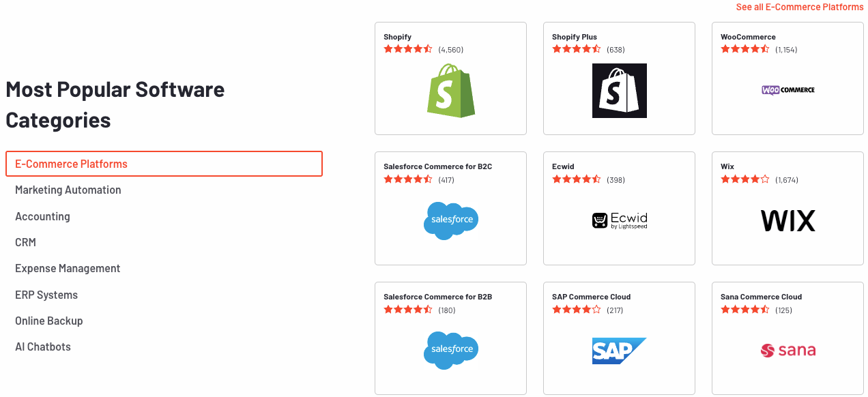Open the Ecwid by Lightspeed logo
The height and width of the screenshot is (397, 868).
pos(619,220)
